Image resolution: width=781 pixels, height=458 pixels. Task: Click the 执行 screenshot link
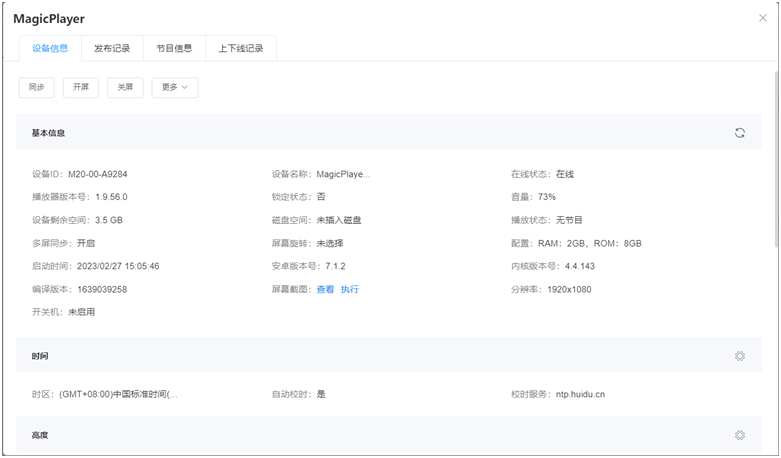point(349,289)
